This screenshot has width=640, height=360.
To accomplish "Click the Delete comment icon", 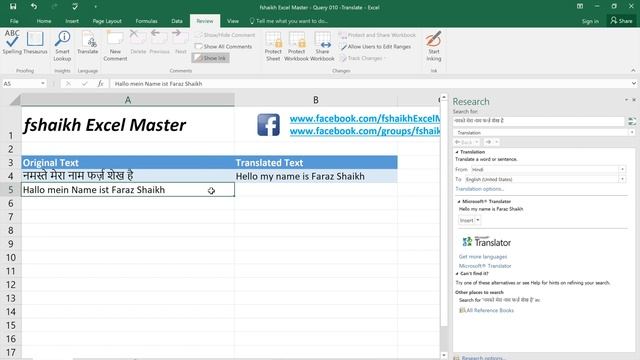I will click(x=138, y=42).
